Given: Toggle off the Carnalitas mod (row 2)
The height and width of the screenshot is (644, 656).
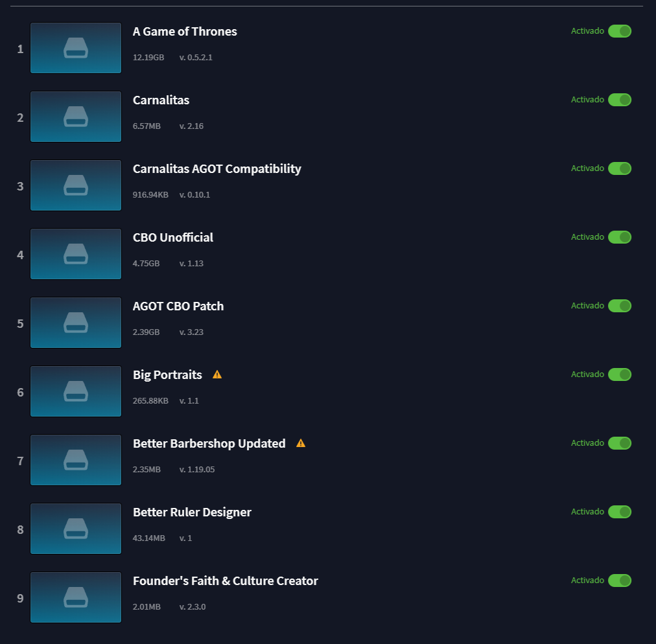Looking at the screenshot, I should point(620,100).
